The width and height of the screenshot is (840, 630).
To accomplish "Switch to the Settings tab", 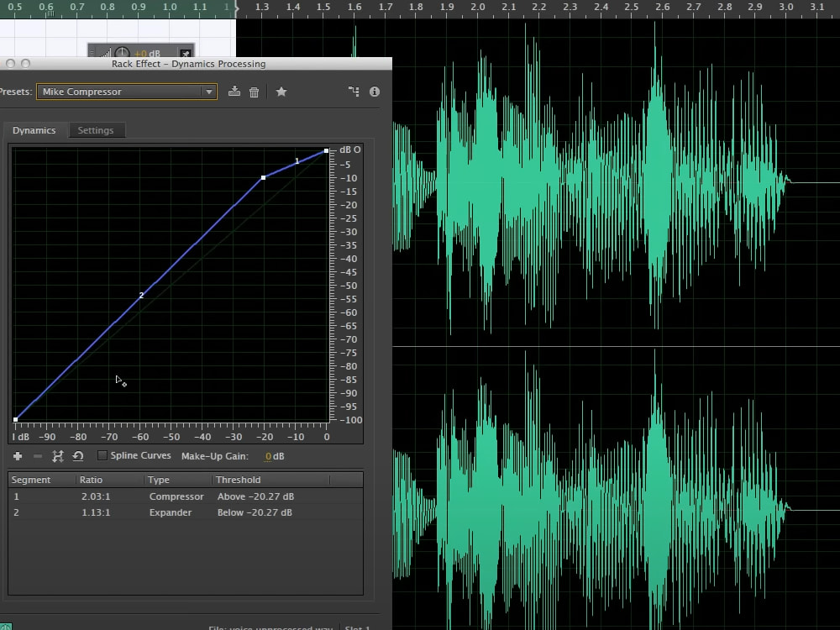I will 96,130.
